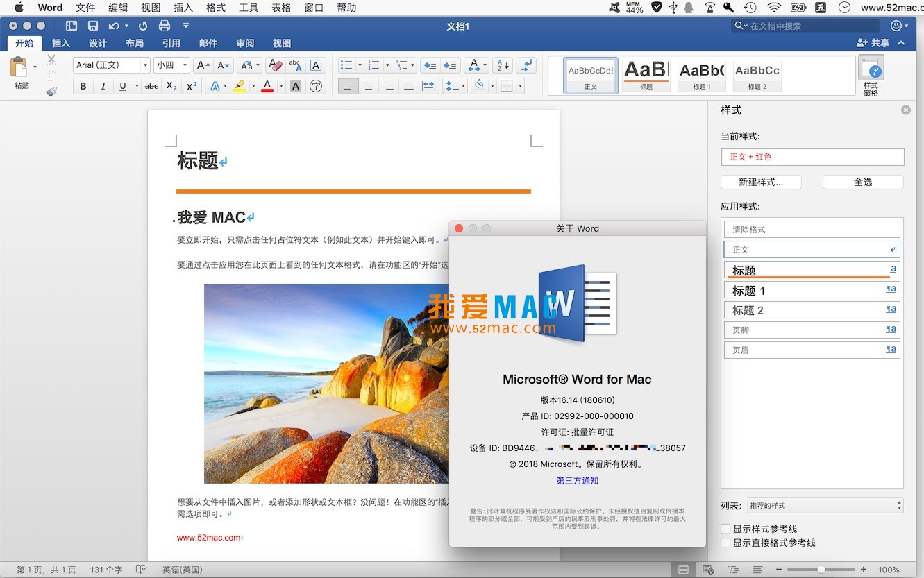Align text right with the ribbon icon

click(389, 86)
